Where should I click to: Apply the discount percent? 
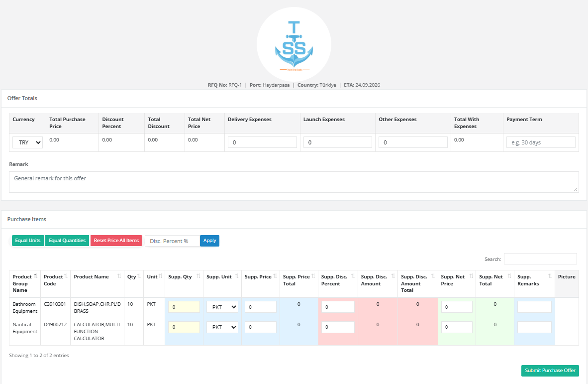(x=209, y=241)
